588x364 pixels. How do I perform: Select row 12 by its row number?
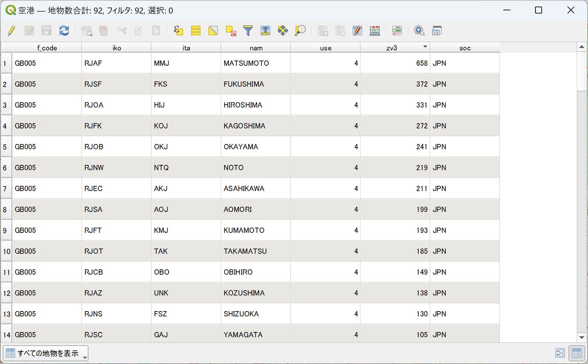pos(6,293)
